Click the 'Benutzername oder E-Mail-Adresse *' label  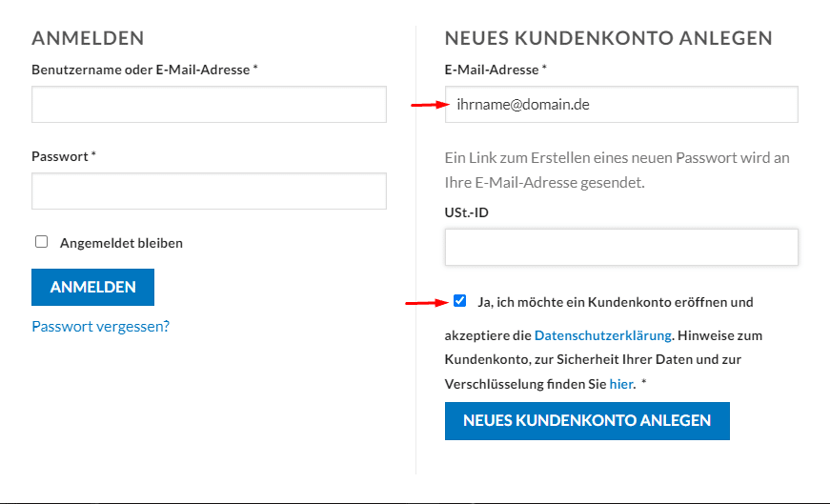(x=145, y=70)
